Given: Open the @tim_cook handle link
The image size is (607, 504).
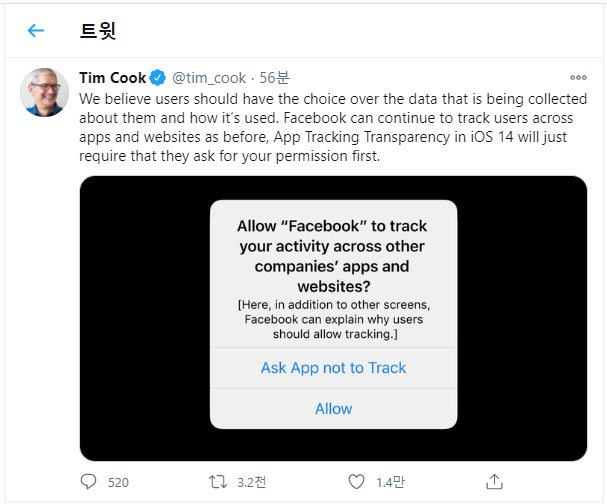Looking at the screenshot, I should tap(210, 78).
